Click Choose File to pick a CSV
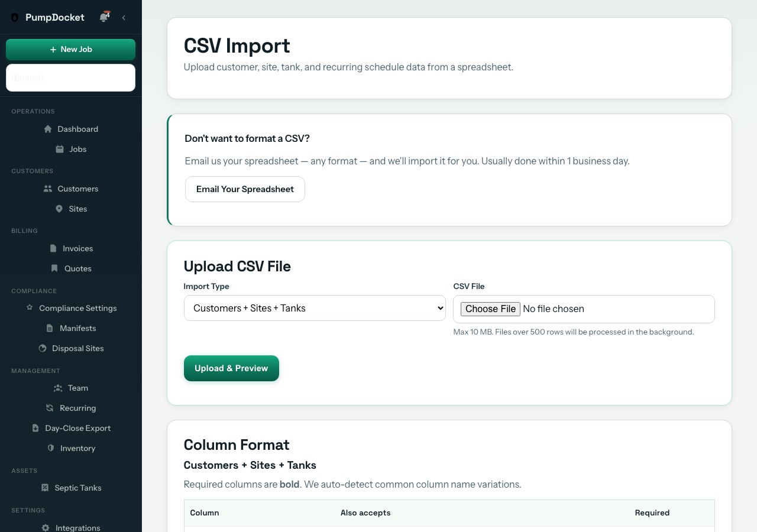Screen dimensions: 757x532 pyautogui.click(x=490, y=309)
